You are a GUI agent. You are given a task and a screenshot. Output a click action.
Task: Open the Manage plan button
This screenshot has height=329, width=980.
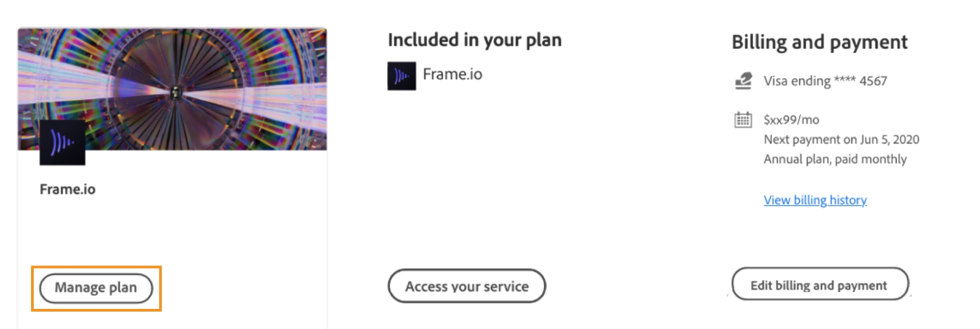coord(96,288)
